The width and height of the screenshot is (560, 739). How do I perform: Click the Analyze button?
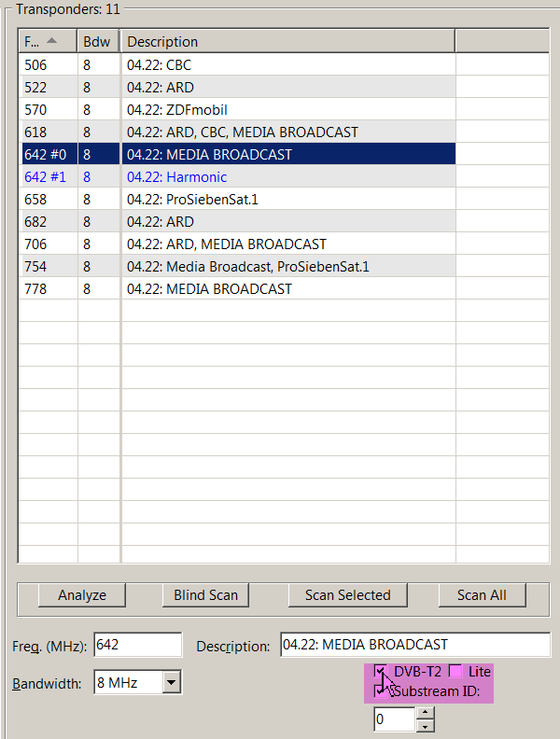(x=82, y=595)
